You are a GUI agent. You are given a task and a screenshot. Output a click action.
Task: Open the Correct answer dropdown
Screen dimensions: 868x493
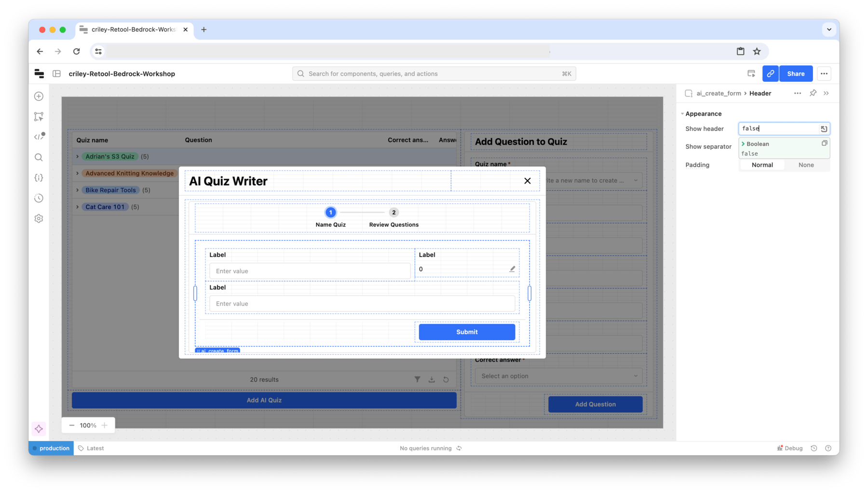[559, 376]
